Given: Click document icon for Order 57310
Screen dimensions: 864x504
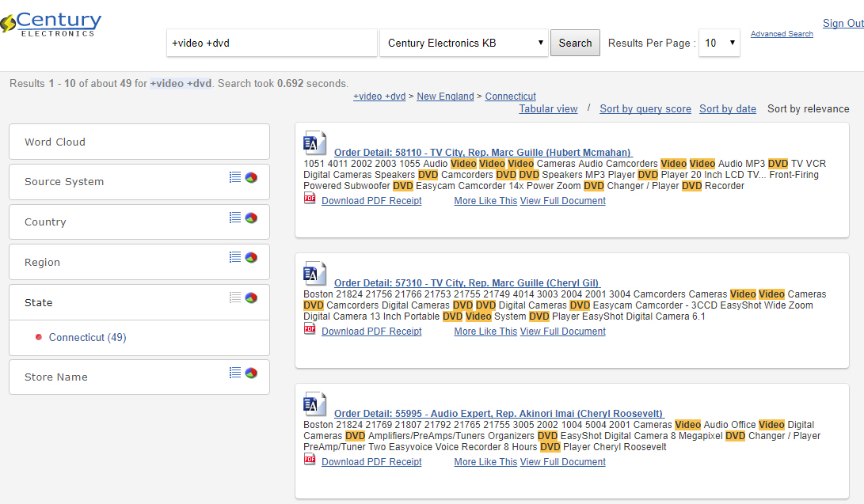Looking at the screenshot, I should click(314, 274).
